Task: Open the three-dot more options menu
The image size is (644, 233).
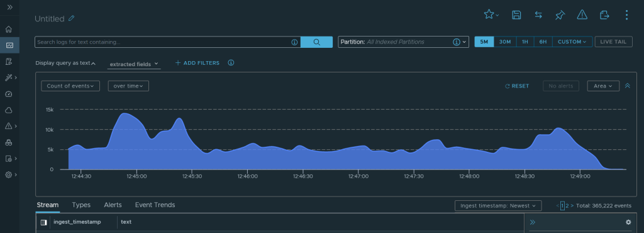Action: pos(626,15)
